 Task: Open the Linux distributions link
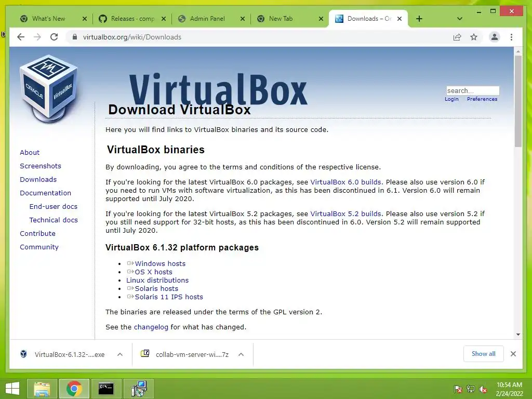[x=157, y=280]
